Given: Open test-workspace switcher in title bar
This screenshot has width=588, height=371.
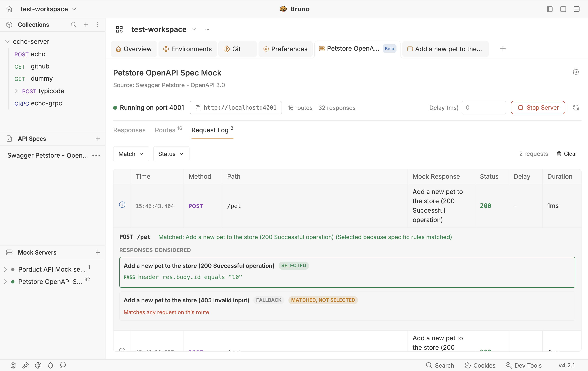Looking at the screenshot, I should click(48, 9).
